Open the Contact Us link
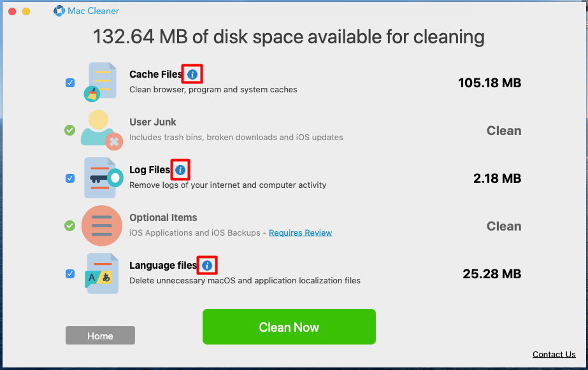 click(x=554, y=354)
